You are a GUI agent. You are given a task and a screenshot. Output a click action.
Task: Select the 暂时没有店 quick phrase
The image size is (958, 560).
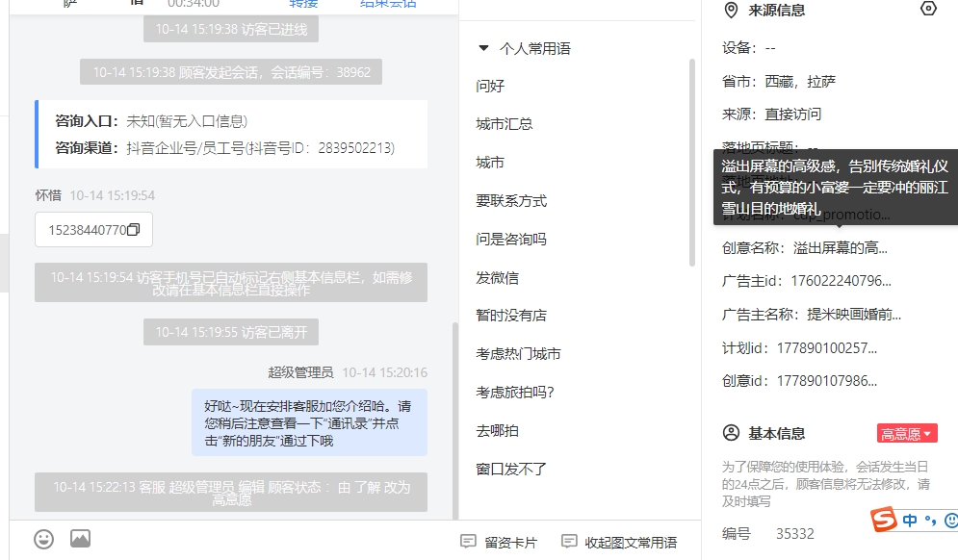tap(511, 316)
